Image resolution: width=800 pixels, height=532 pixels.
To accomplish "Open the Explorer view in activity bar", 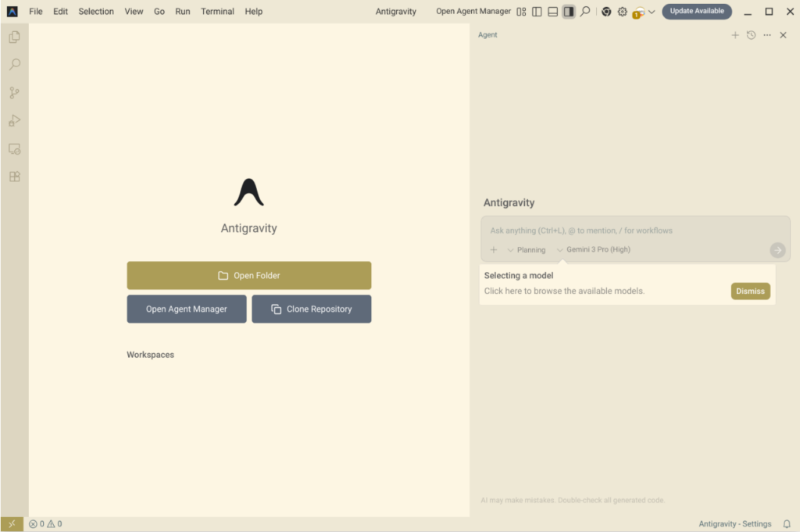I will click(14, 37).
